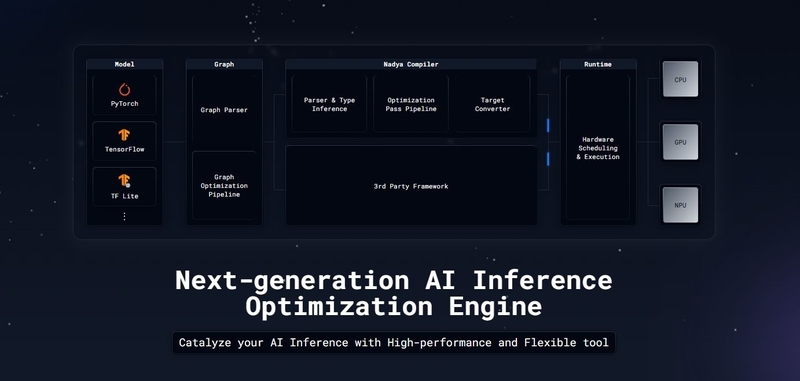
Task: Select the NPU chip tile
Action: (x=680, y=205)
